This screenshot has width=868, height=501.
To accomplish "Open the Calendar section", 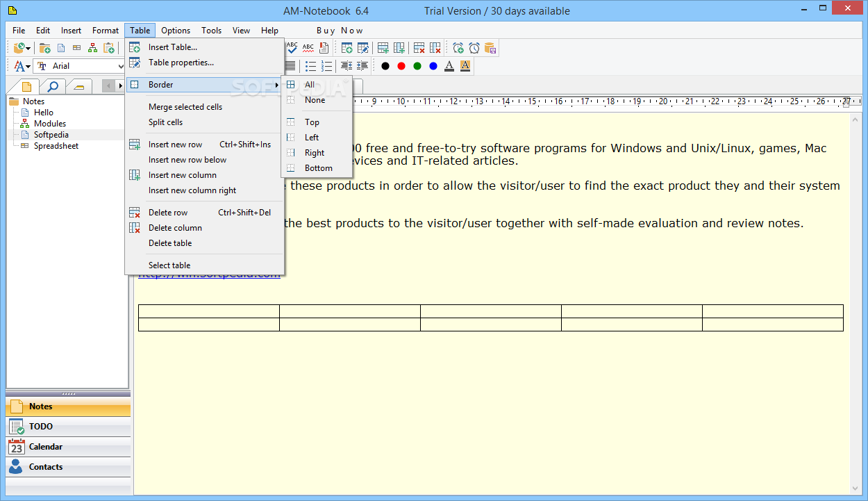I will (x=68, y=447).
